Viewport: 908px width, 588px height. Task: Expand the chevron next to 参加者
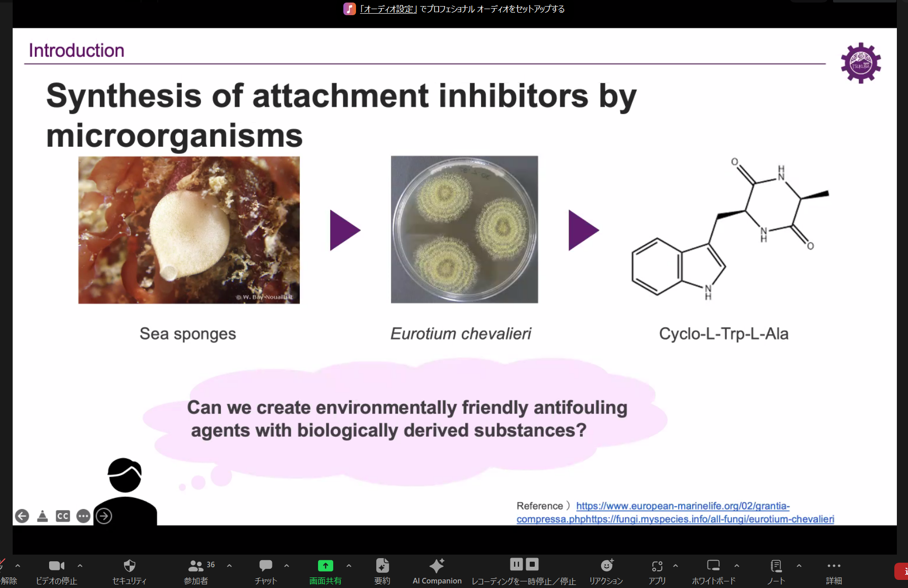click(x=229, y=566)
